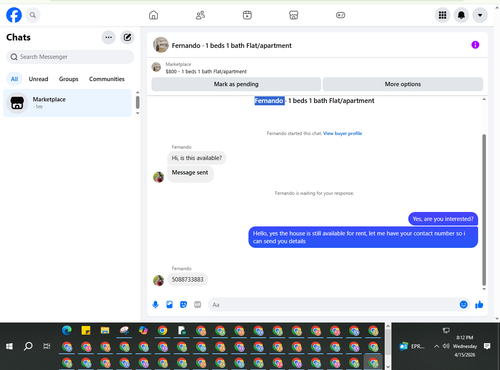500x370 pixels.
Task: Click taskbar overflow scroll up arrow
Action: 388,326
